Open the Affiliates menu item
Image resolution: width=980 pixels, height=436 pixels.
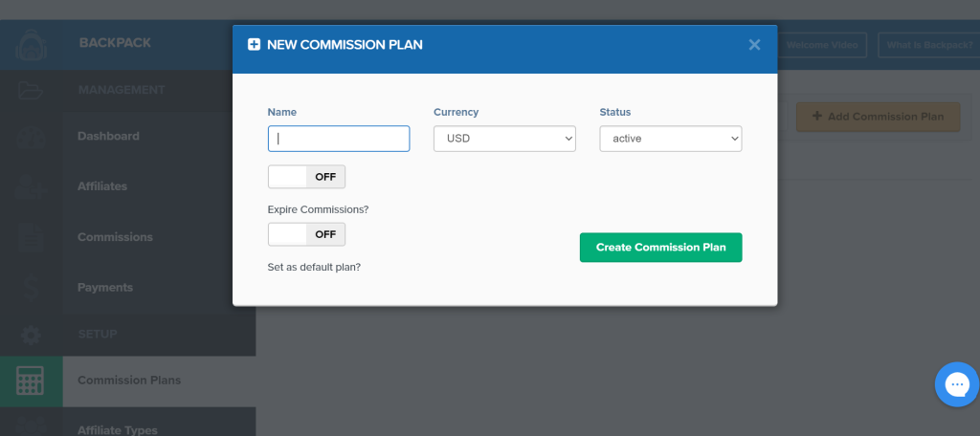pyautogui.click(x=102, y=186)
